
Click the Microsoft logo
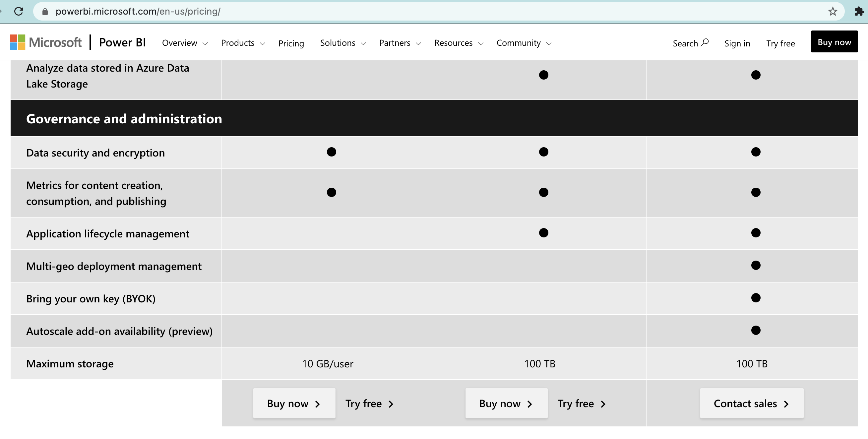click(x=46, y=42)
